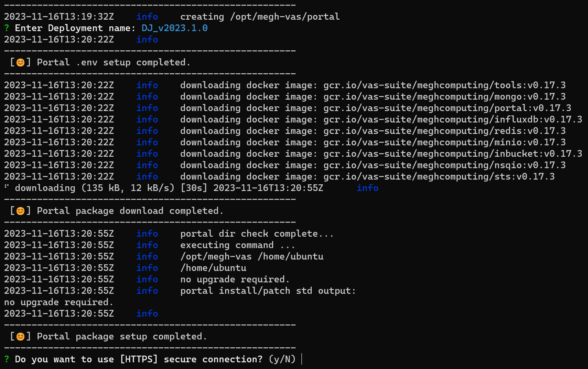Click the mongo:v0.17.3 docker image URL
Screen dimensions: 588x369
tap(444, 97)
